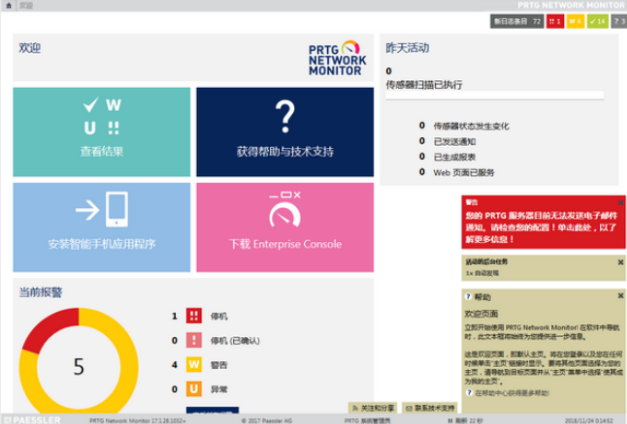Screen dimensions: 627x424
Task: Open the 联系技术支持 footer button
Action: click(x=430, y=408)
